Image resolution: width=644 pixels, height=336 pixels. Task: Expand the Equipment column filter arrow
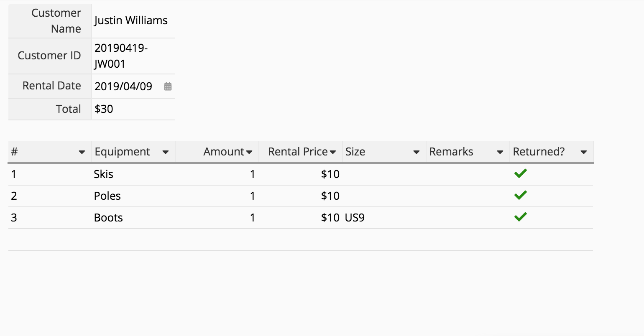(166, 152)
